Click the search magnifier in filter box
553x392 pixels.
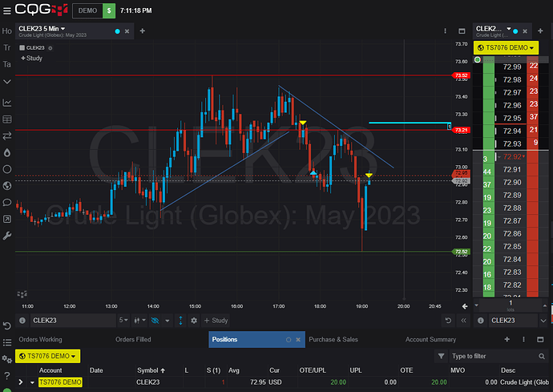pos(542,357)
